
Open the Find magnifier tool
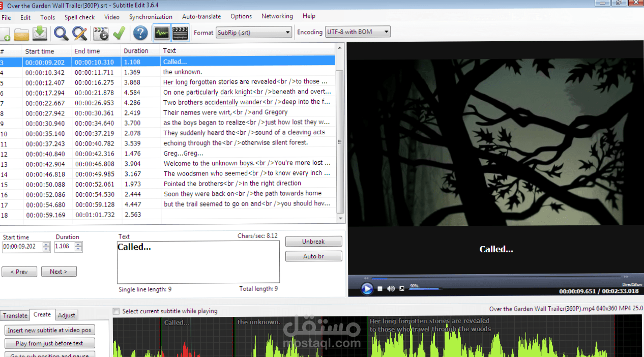(62, 34)
